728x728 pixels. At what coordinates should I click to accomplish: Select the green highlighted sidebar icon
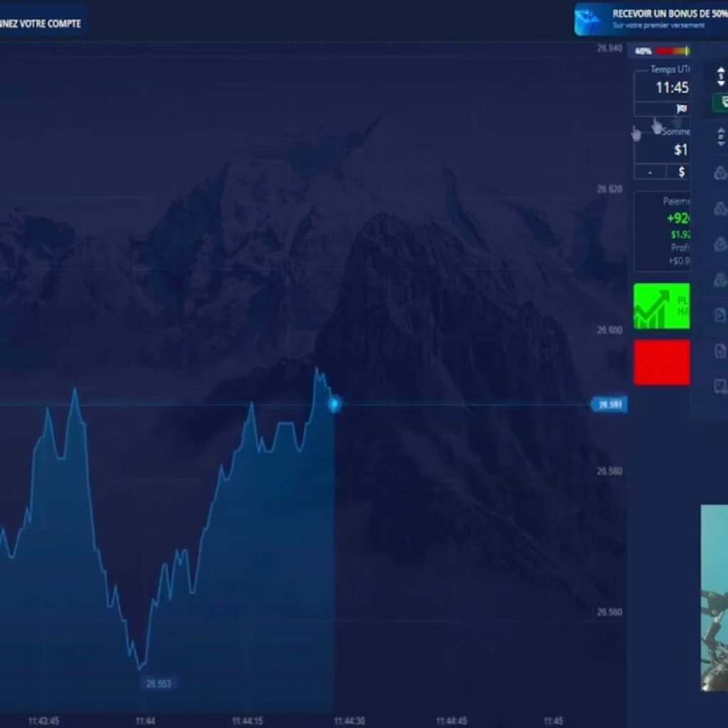720,102
